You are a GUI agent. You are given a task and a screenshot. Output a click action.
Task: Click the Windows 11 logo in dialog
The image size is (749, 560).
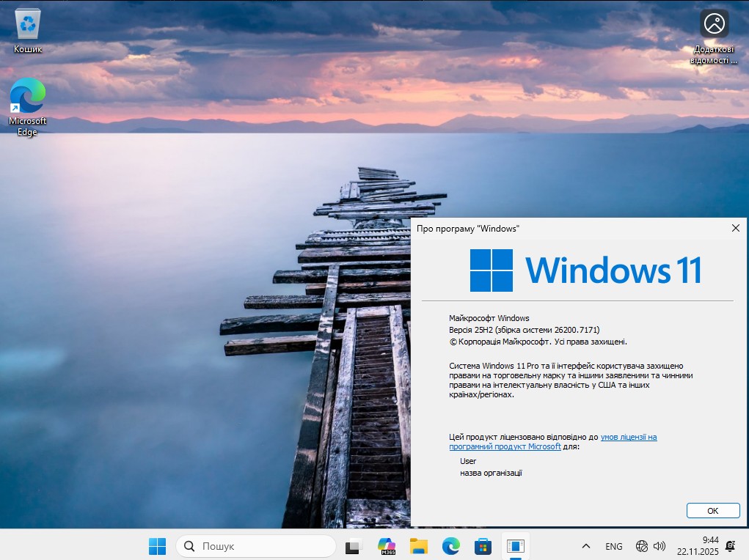point(585,270)
